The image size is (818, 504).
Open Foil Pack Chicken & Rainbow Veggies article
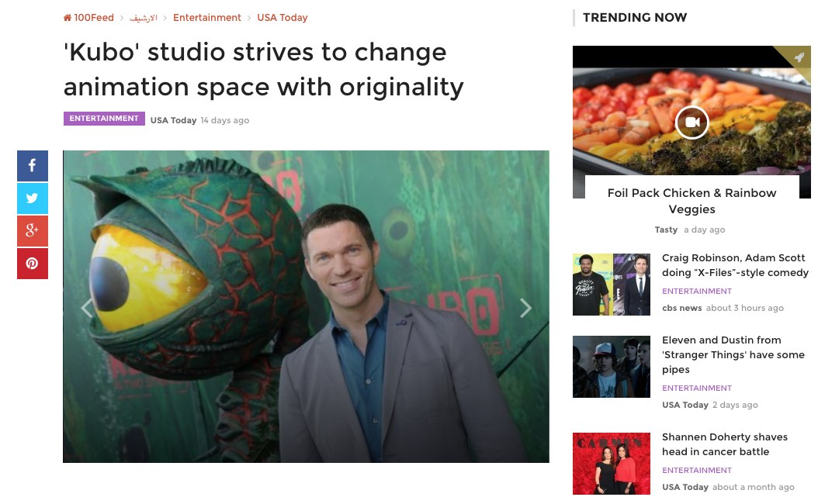pos(691,201)
